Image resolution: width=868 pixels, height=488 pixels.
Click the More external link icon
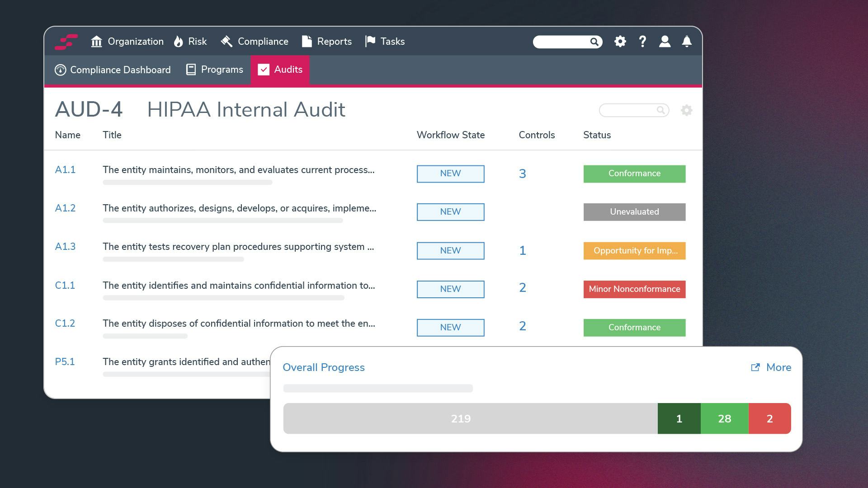click(755, 367)
